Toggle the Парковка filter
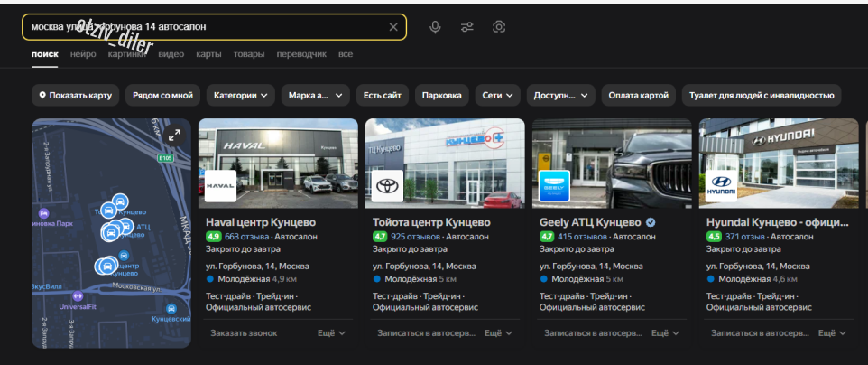The image size is (868, 365). point(442,96)
